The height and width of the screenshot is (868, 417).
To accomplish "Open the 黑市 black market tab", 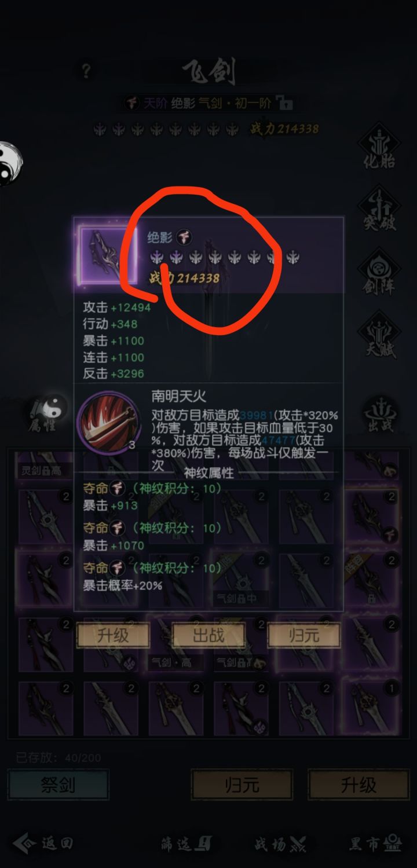I will point(376,844).
